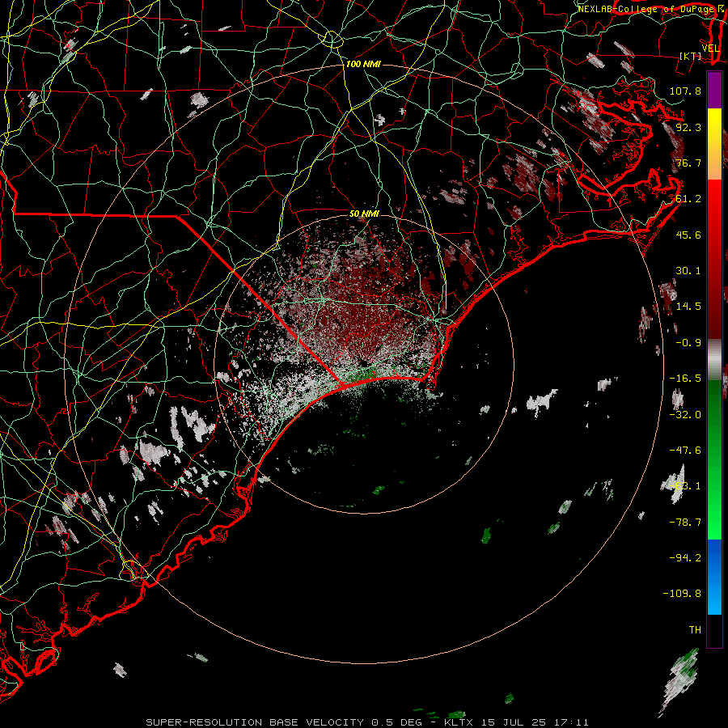The width and height of the screenshot is (728, 728).
Task: Select the -0.9 velocity legend value
Action: (688, 343)
